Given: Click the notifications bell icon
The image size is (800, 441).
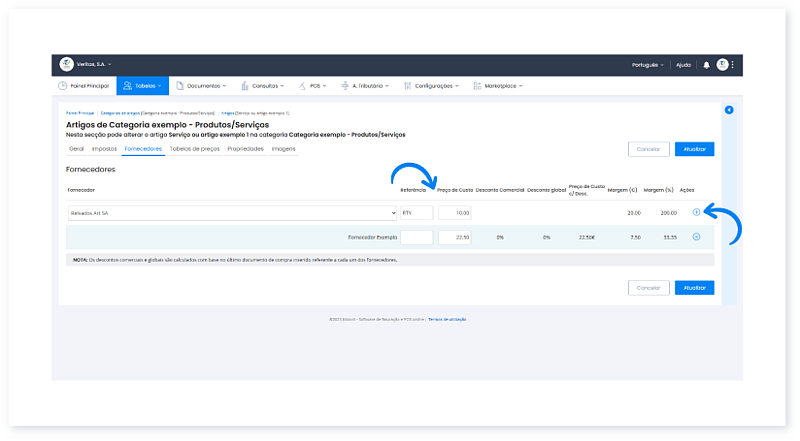Looking at the screenshot, I should pyautogui.click(x=706, y=64).
